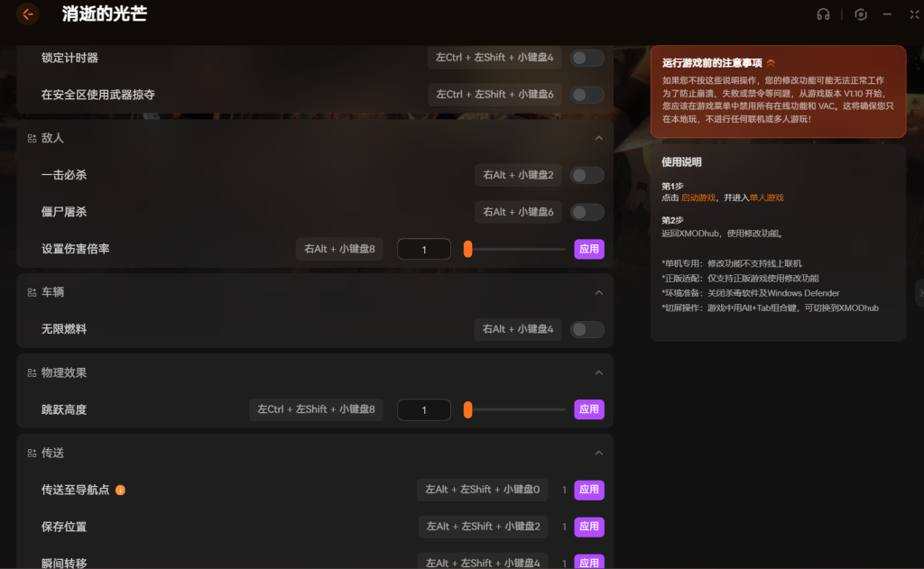
Task: Collapse the 敌人 section
Action: point(598,138)
